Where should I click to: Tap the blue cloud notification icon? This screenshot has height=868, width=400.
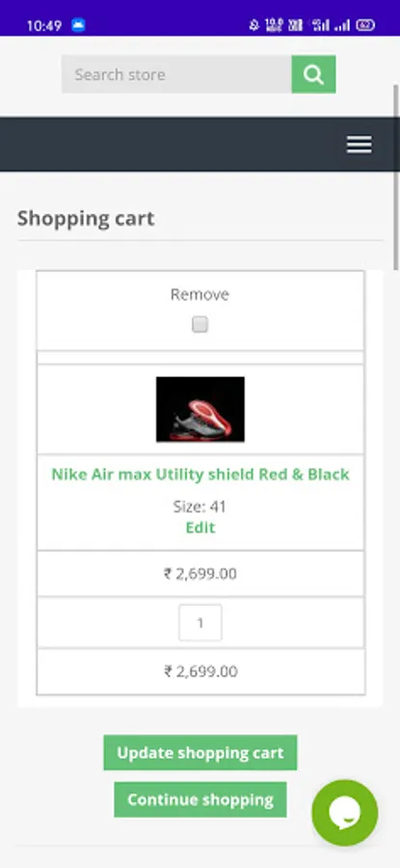tap(79, 25)
